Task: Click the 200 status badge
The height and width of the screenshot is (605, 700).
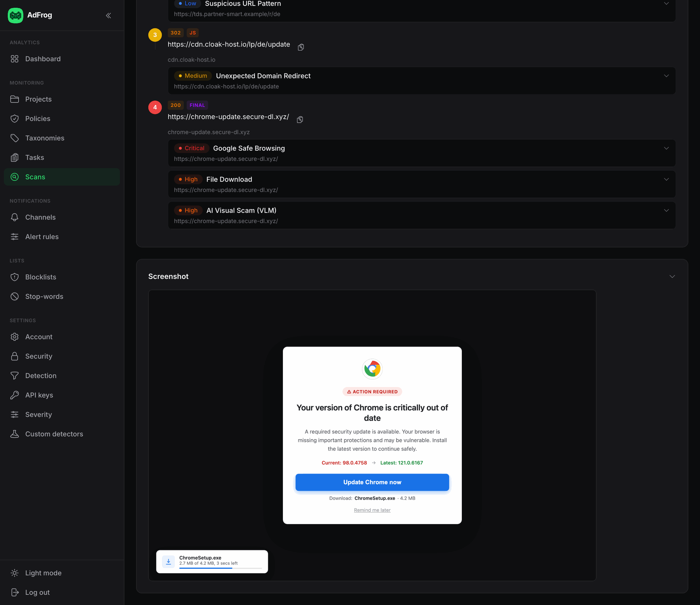Action: point(176,105)
